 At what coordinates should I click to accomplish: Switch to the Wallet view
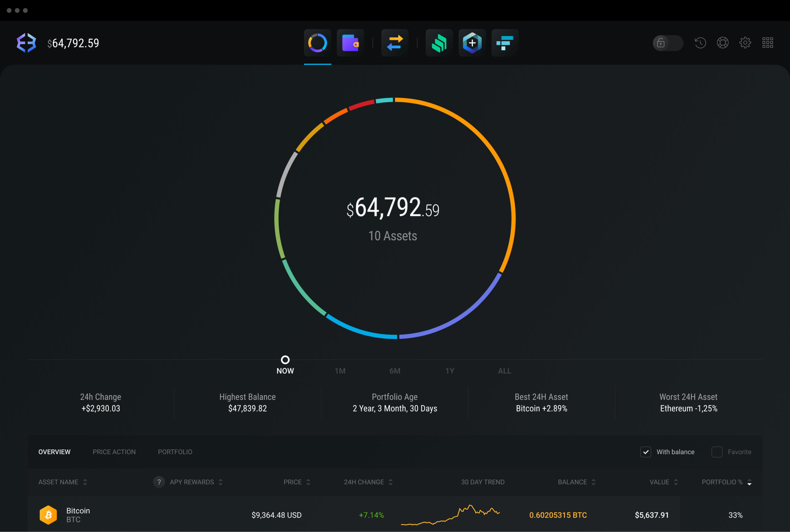pyautogui.click(x=350, y=42)
